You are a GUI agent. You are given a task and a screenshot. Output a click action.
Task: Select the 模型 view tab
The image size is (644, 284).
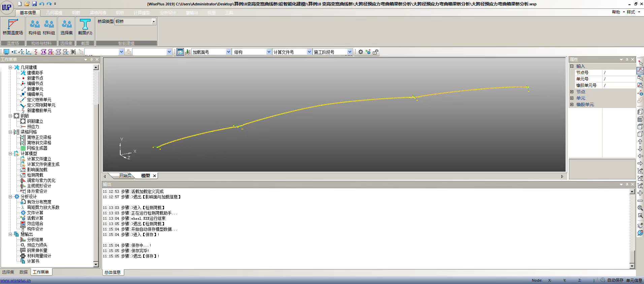(146, 176)
